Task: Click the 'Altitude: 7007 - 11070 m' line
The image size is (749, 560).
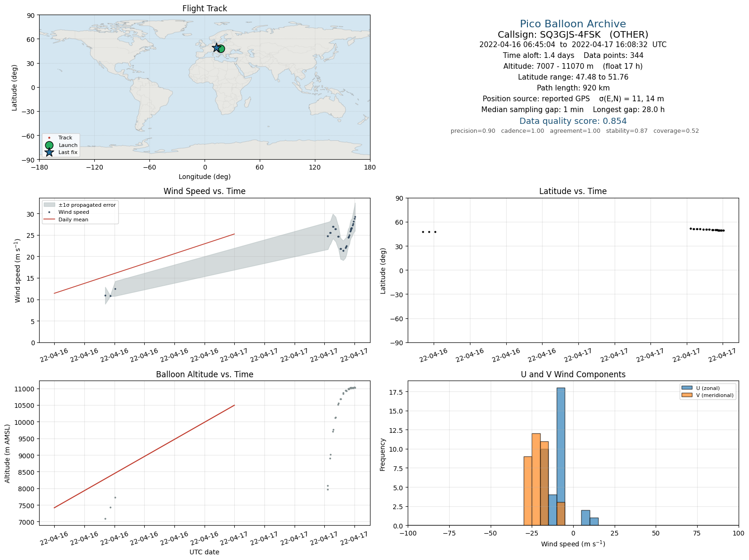Action: click(x=573, y=66)
